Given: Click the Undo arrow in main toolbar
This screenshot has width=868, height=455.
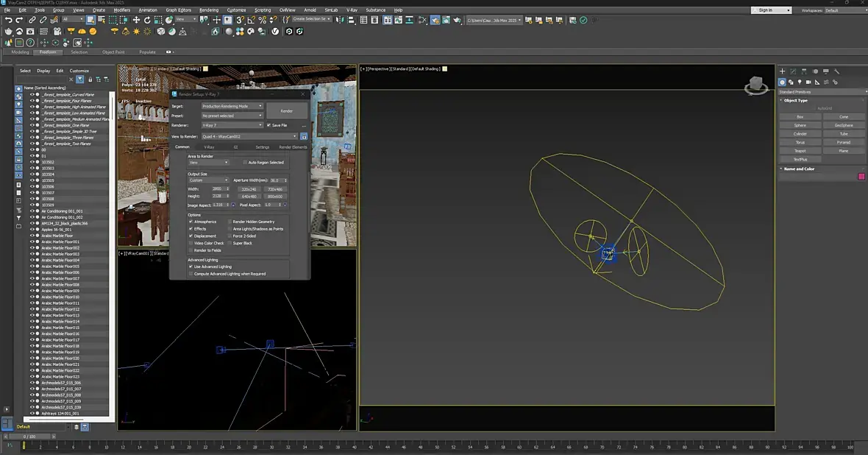Looking at the screenshot, I should click(8, 20).
